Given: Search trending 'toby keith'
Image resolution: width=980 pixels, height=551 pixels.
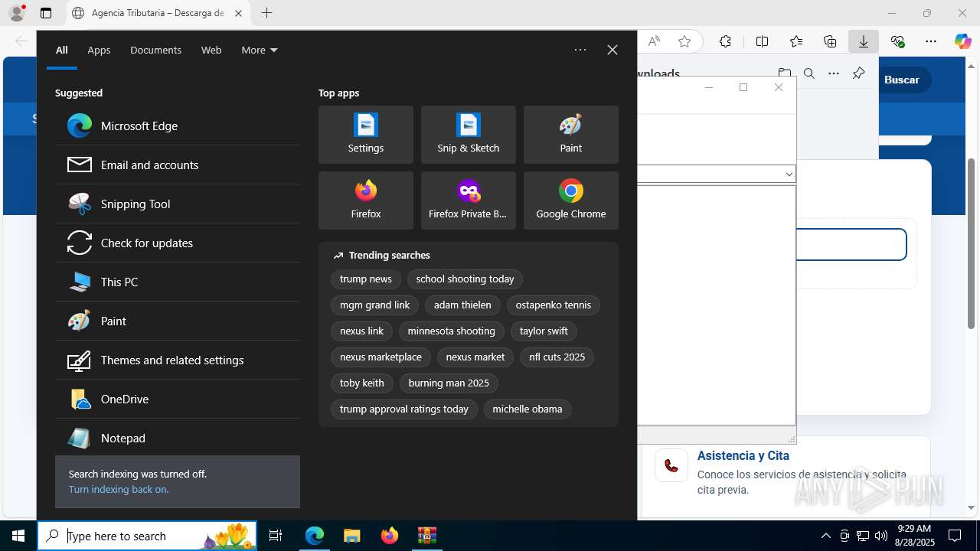Looking at the screenshot, I should [x=362, y=383].
